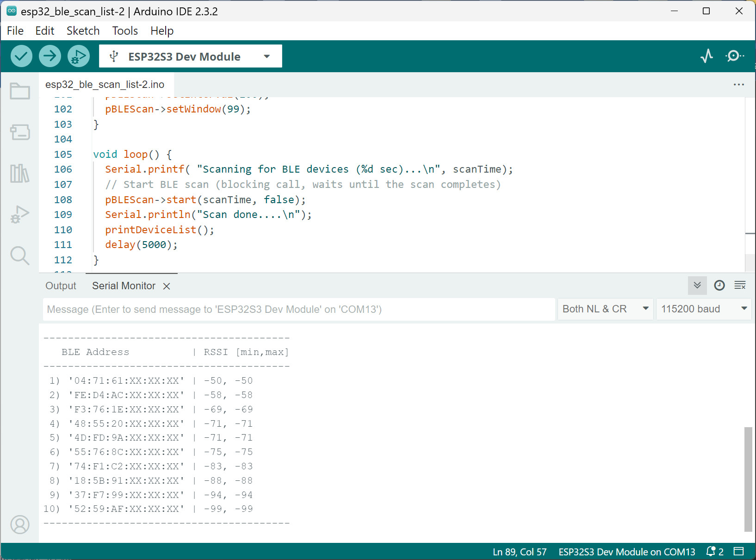This screenshot has height=560, width=756.
Task: Clear the Serial Monitor output
Action: [x=740, y=286]
